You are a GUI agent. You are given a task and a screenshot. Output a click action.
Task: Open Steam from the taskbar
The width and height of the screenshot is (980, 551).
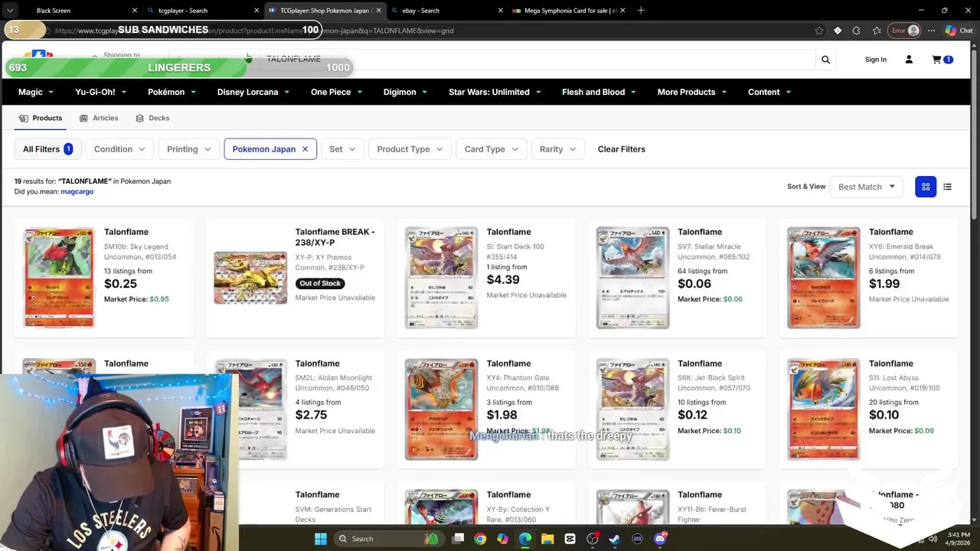point(615,539)
